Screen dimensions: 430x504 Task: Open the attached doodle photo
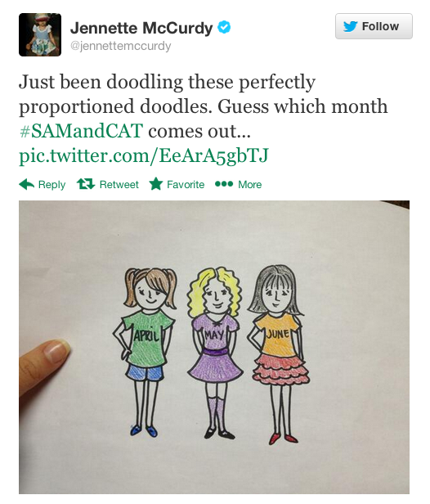click(x=214, y=347)
